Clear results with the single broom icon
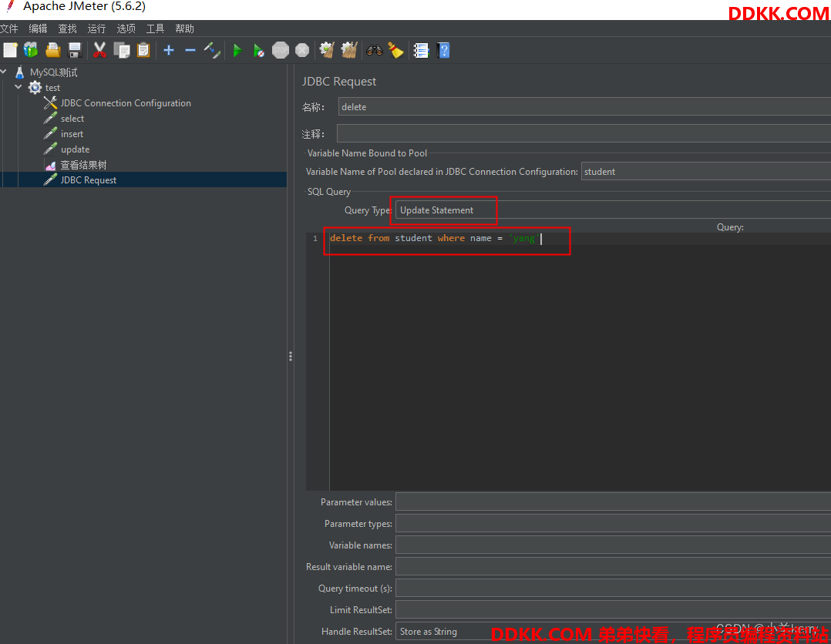 (x=327, y=50)
